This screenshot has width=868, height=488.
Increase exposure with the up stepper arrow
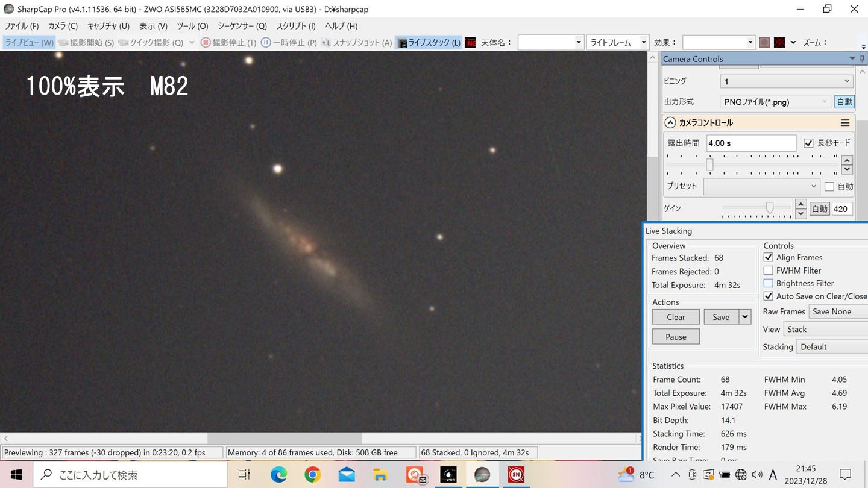coord(847,160)
